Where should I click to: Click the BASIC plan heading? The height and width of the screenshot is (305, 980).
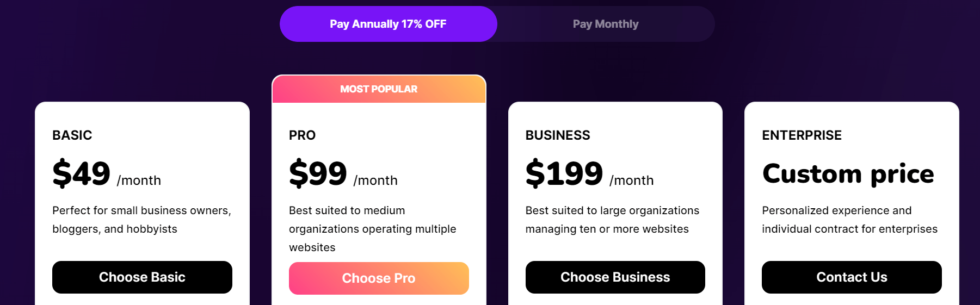[x=72, y=135]
